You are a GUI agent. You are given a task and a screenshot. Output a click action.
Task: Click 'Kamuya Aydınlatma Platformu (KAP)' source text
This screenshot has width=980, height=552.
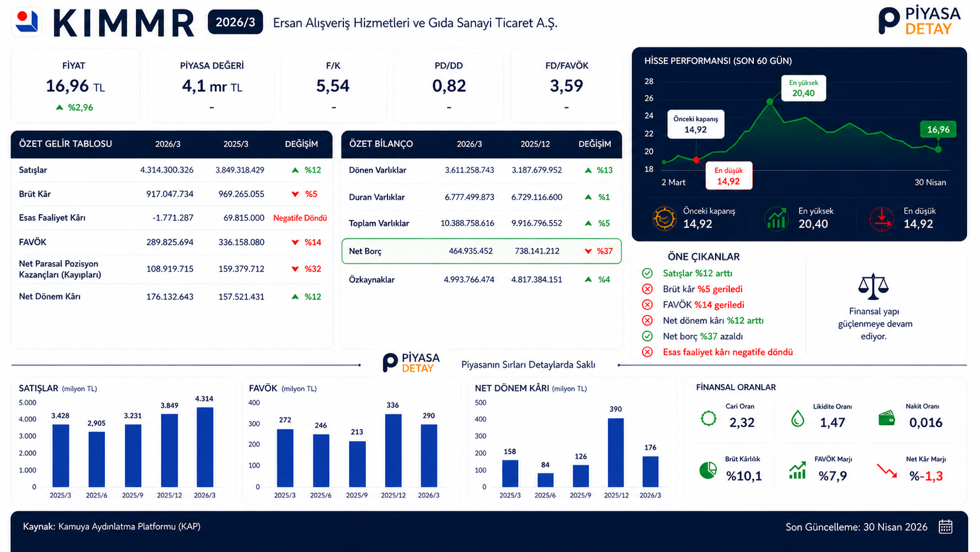130,527
